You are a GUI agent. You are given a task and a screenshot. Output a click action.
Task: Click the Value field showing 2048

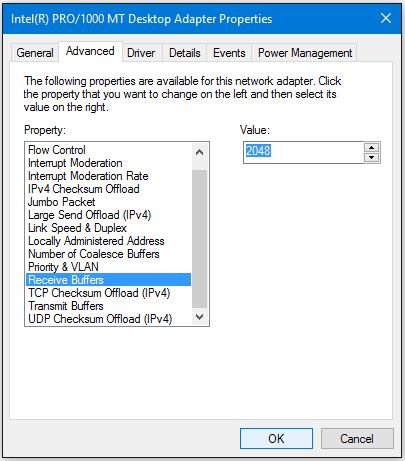pyautogui.click(x=303, y=152)
